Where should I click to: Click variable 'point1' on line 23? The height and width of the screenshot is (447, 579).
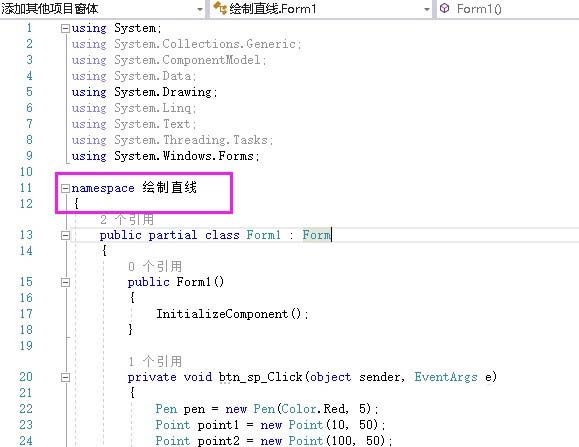(218, 425)
